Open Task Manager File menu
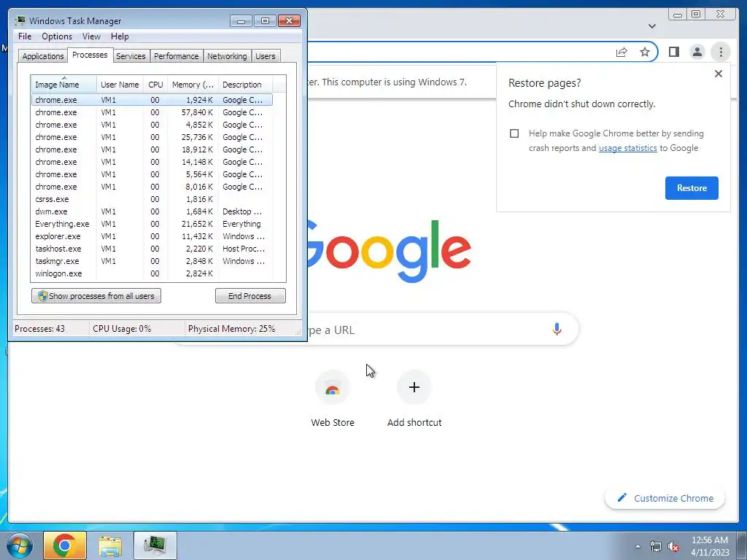The image size is (747, 560). (25, 36)
